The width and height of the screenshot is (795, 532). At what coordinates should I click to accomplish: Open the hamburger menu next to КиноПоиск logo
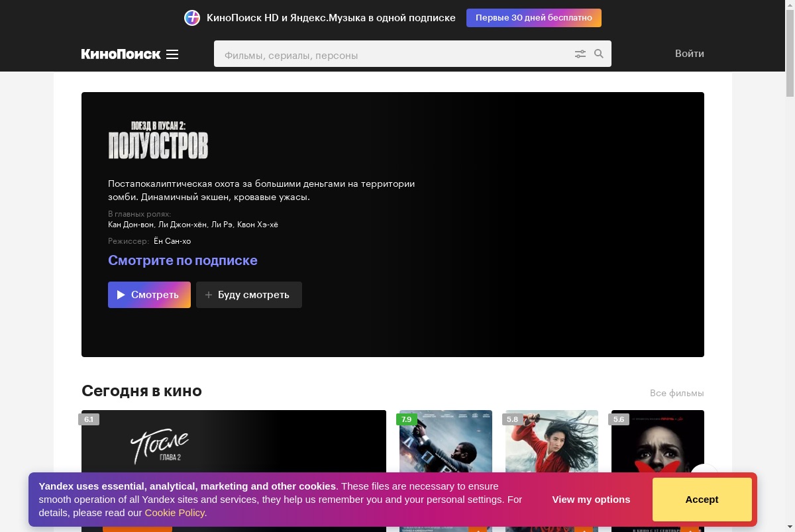[172, 54]
